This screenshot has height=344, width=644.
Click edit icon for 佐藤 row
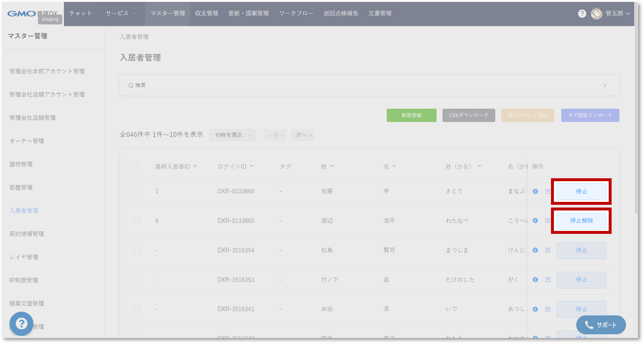coord(547,191)
